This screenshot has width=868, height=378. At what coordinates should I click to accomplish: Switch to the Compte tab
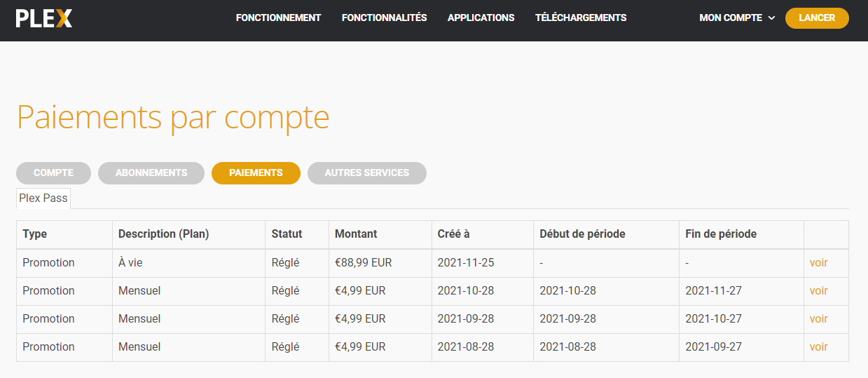click(x=53, y=173)
